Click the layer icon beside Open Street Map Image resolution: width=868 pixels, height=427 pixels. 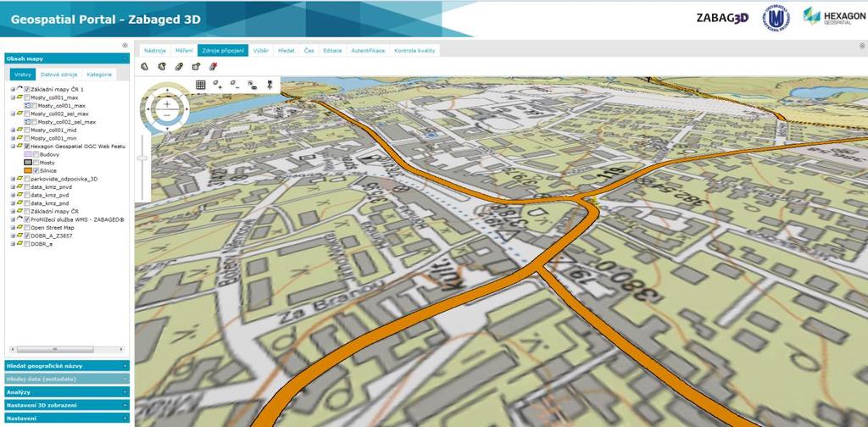19,227
